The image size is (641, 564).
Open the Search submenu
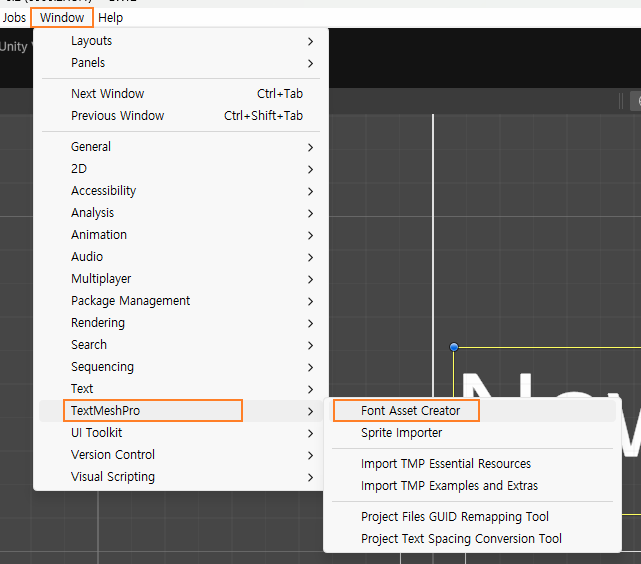(180, 345)
